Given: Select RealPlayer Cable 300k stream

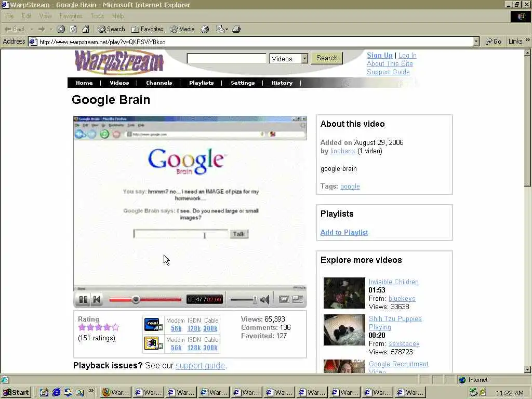Looking at the screenshot, I should [210, 328].
